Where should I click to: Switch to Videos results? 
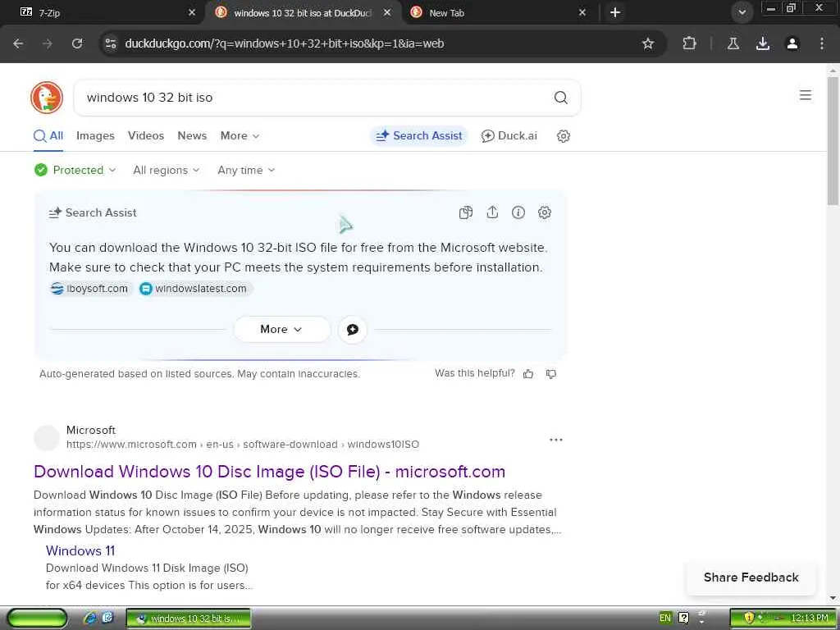tap(146, 136)
